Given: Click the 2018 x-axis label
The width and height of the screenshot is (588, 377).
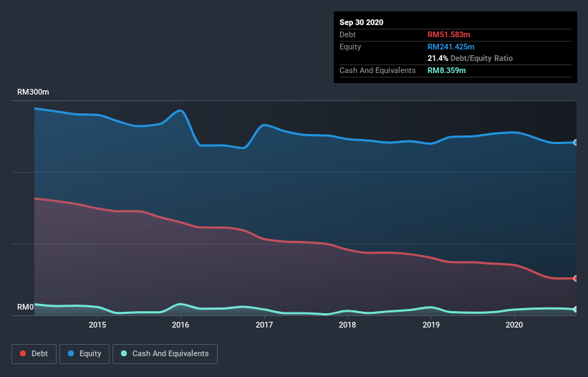Looking at the screenshot, I should pos(347,325).
